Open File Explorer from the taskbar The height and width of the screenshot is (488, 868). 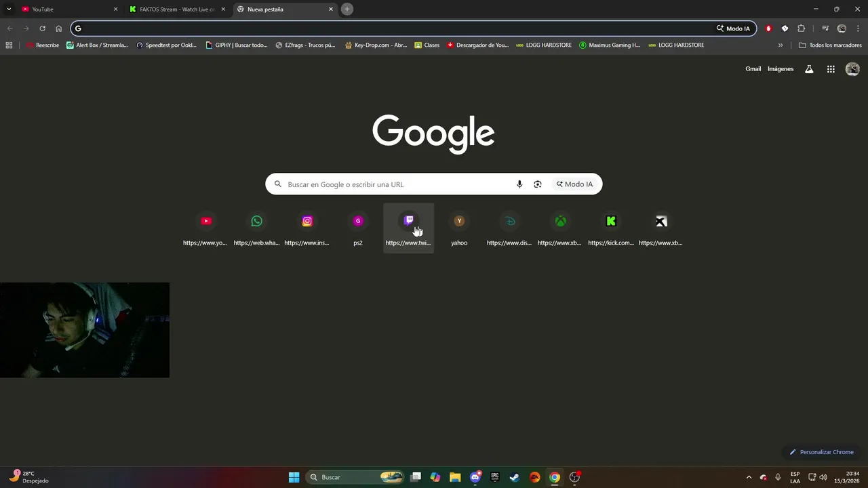tap(455, 477)
